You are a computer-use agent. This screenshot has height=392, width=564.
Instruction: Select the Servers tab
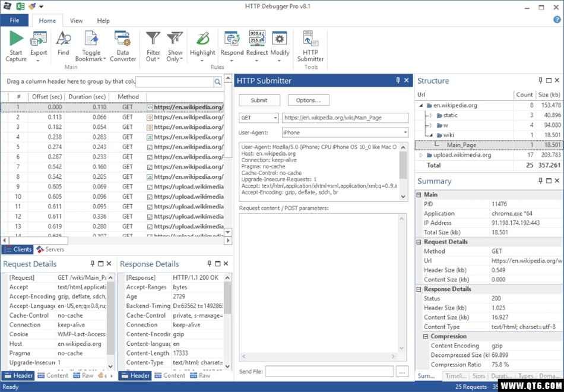[50, 249]
